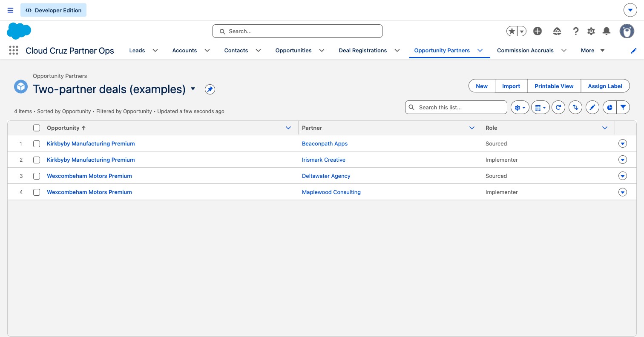Go to the Accounts tab
This screenshot has height=337, width=644.
tap(184, 50)
